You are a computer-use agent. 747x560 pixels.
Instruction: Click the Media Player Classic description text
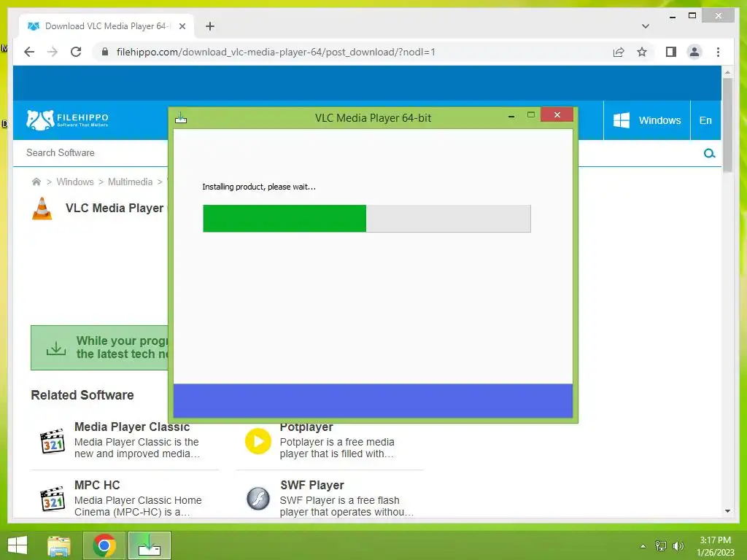coord(136,448)
